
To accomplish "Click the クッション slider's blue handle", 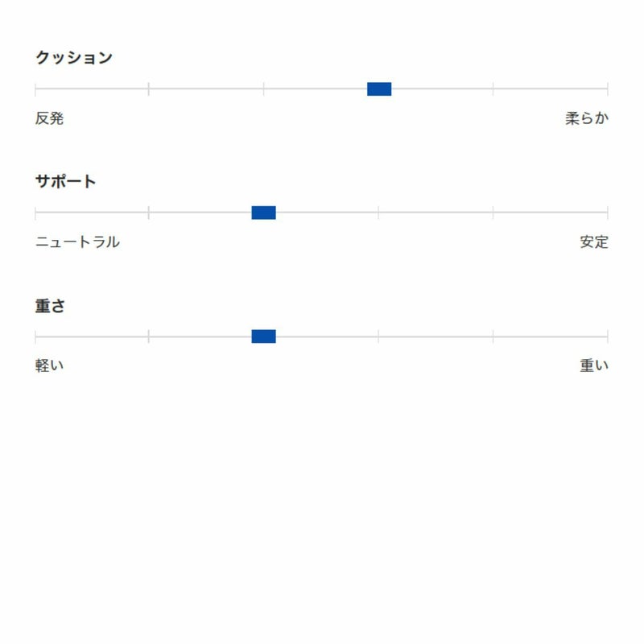I will pos(379,89).
